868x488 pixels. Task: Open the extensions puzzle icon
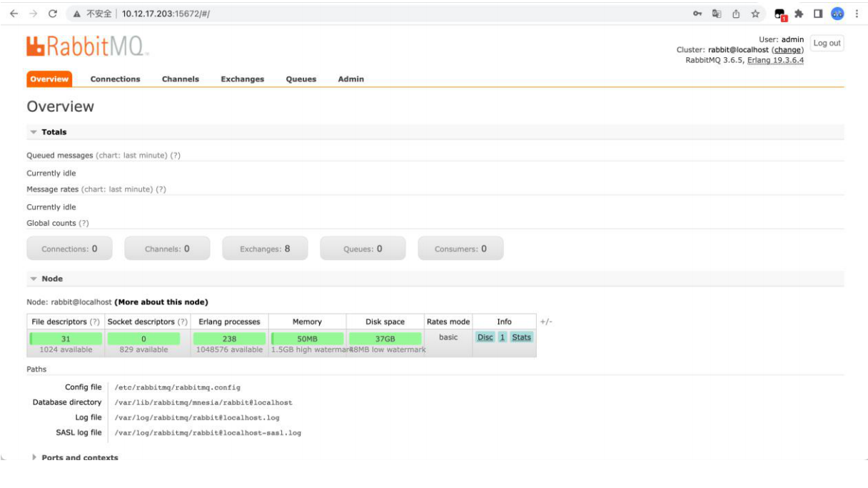tap(799, 14)
